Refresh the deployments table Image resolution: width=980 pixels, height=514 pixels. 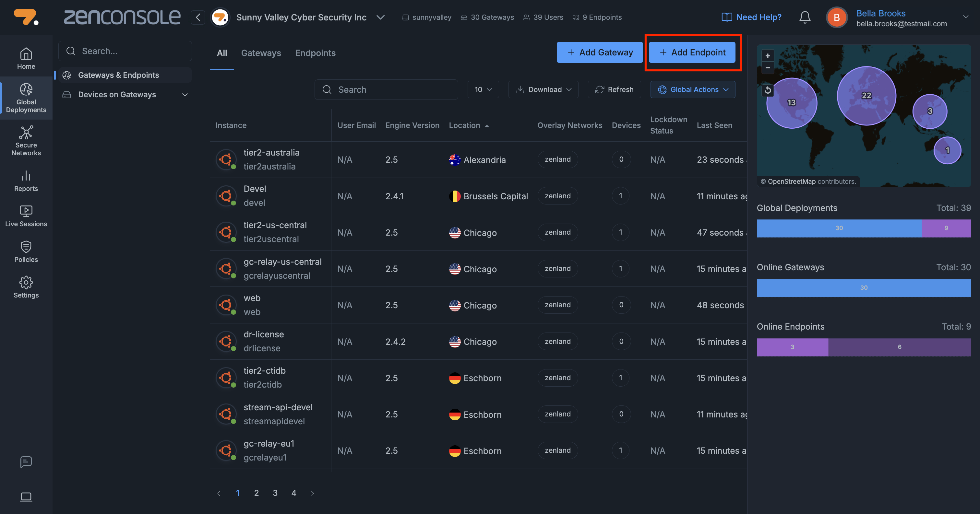tap(614, 89)
